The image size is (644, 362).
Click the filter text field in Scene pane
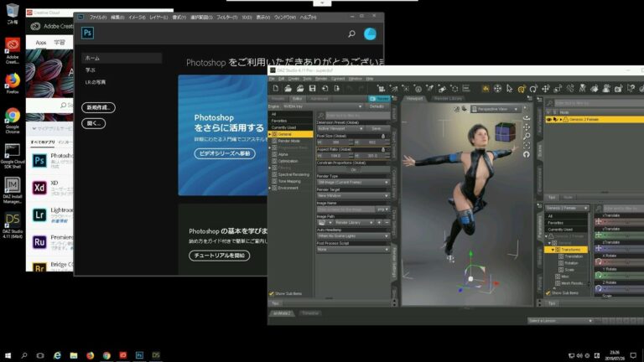point(599,103)
